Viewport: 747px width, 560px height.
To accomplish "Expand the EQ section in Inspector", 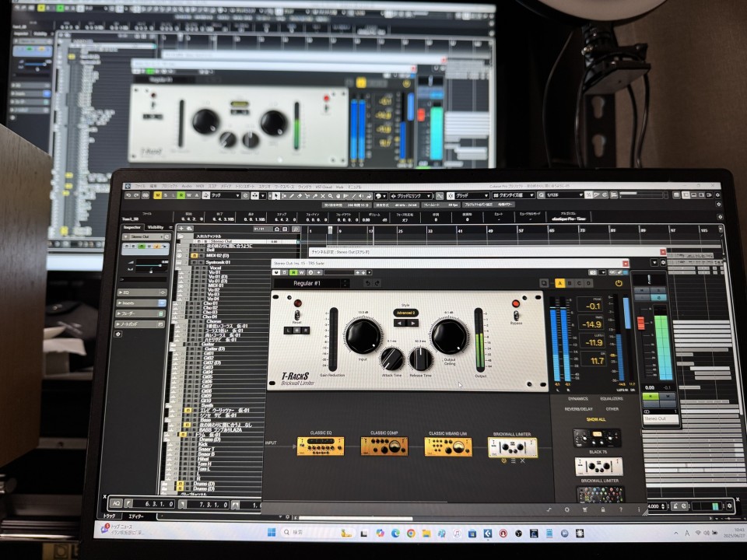I will 142,292.
